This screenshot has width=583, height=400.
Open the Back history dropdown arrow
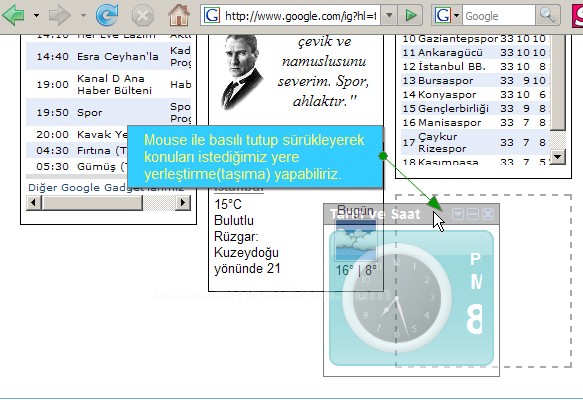(x=36, y=16)
